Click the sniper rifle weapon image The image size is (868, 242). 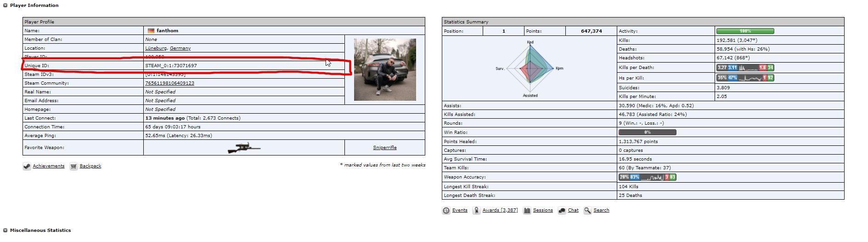[244, 148]
